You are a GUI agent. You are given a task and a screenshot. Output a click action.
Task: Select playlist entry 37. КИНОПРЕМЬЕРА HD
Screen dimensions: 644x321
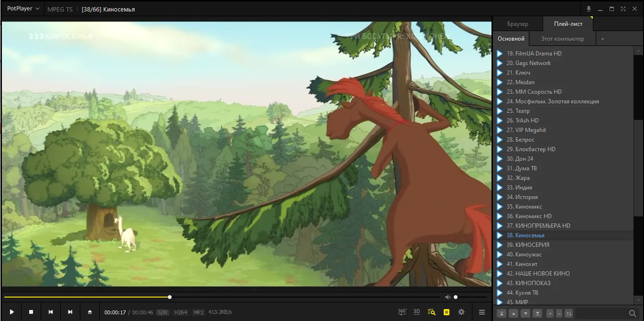click(563, 226)
